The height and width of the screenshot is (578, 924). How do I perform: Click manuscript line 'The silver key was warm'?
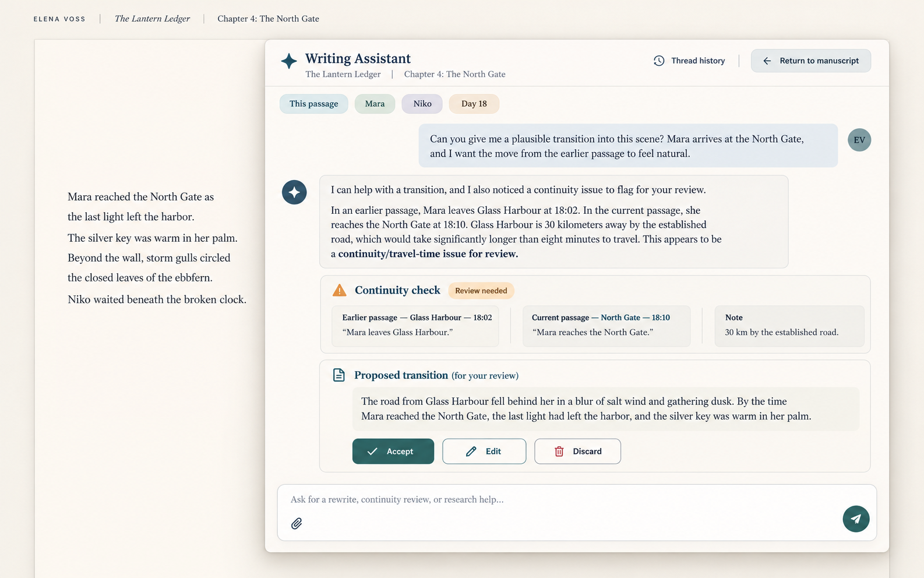coord(153,238)
